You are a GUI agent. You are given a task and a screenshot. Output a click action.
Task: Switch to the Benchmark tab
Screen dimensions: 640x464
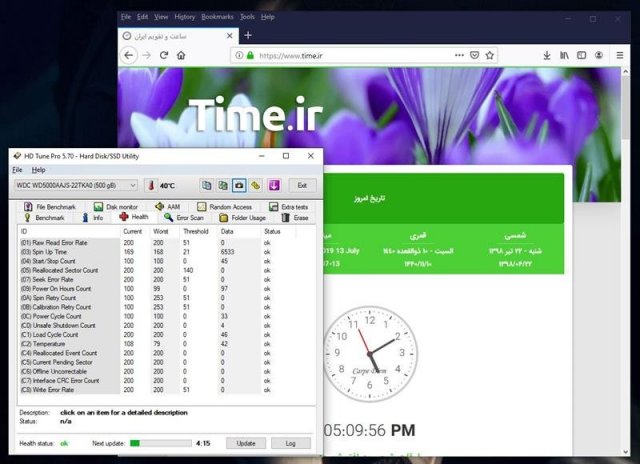(44, 218)
